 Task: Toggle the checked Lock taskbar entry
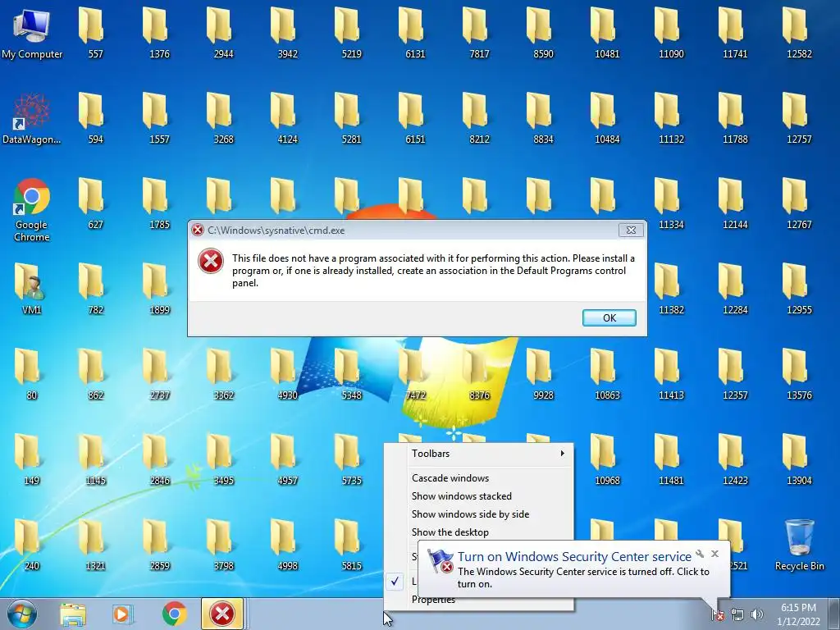[x=402, y=582]
